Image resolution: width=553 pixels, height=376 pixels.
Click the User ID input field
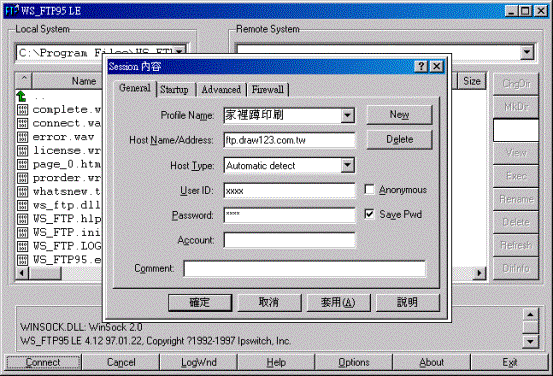tap(289, 190)
